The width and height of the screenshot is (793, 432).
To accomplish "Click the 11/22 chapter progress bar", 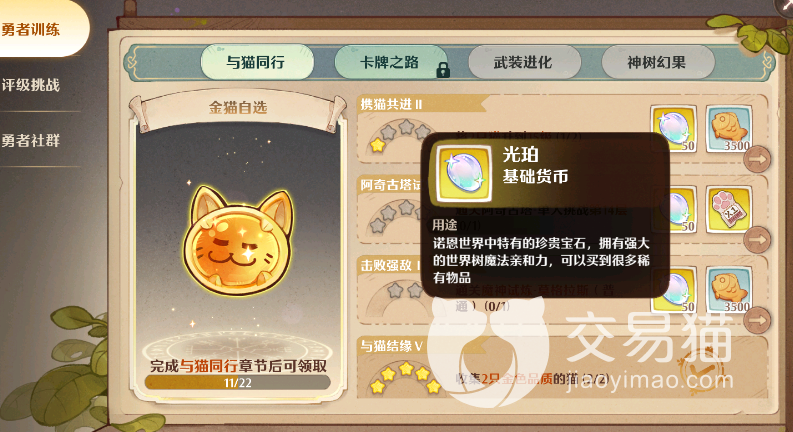I will (x=238, y=382).
